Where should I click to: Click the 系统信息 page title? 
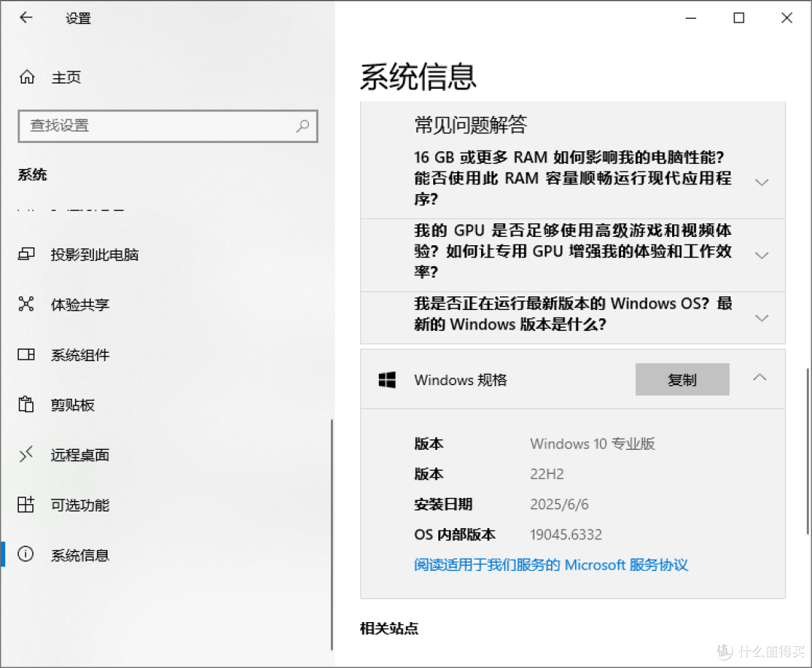[418, 77]
